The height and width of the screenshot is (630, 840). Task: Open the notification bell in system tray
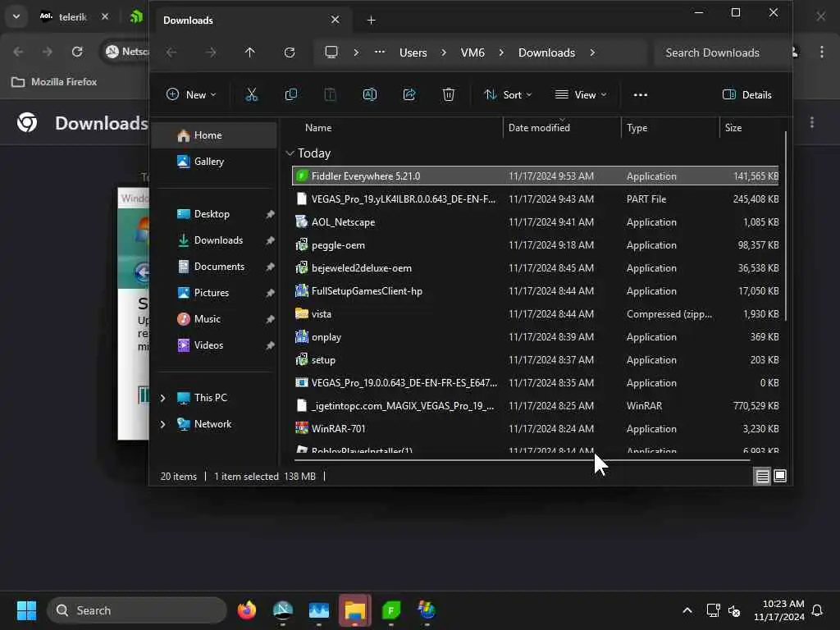(817, 610)
